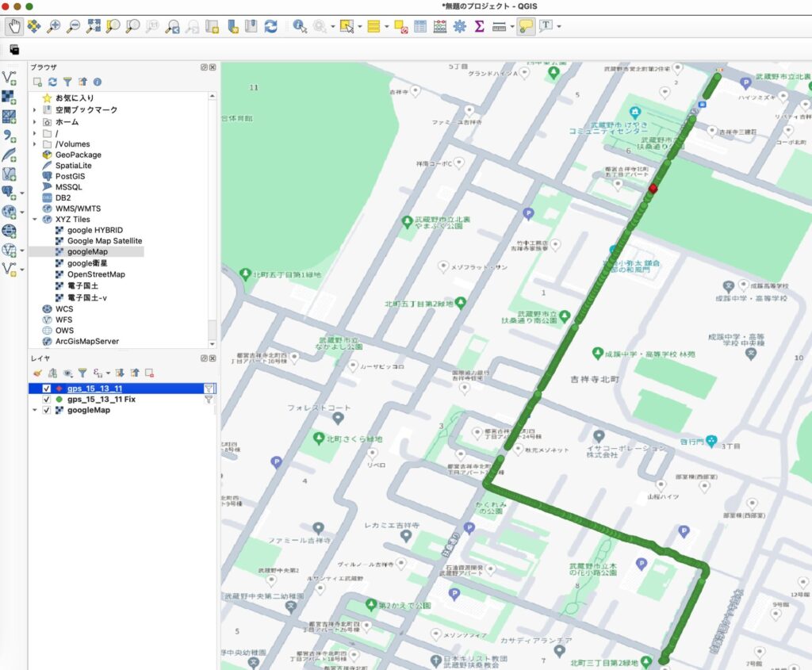812x670 pixels.
Task: Click Pan Map to Selection tool
Action: point(34,26)
